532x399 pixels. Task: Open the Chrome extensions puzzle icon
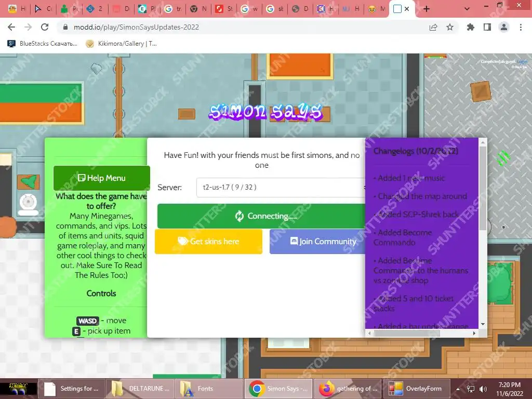pyautogui.click(x=471, y=27)
